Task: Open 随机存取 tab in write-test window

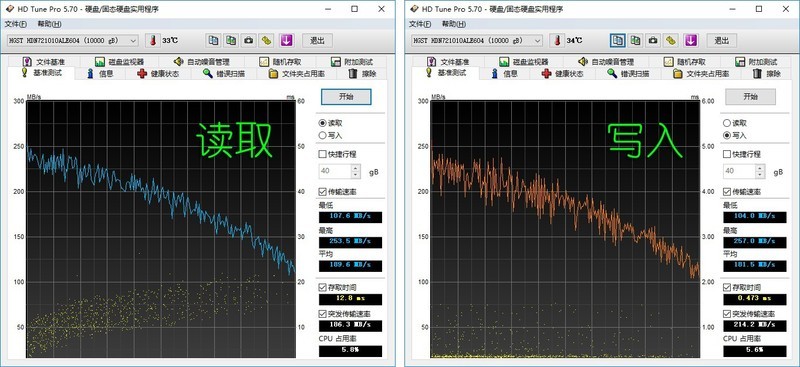Action: (686, 62)
